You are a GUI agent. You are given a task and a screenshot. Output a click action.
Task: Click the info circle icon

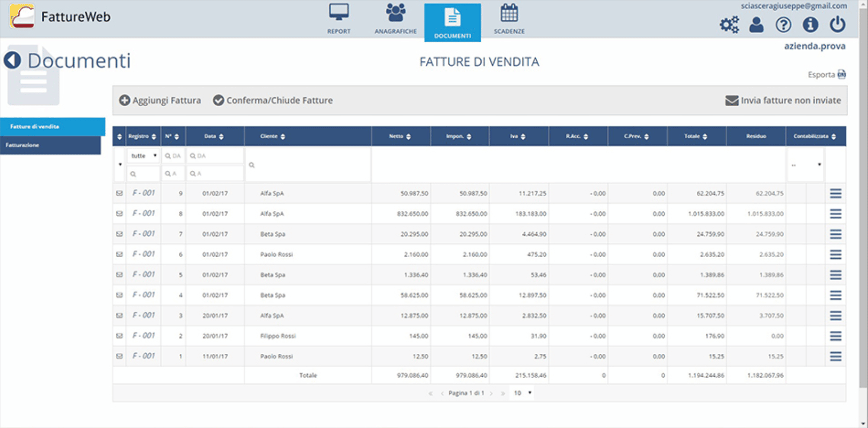810,24
